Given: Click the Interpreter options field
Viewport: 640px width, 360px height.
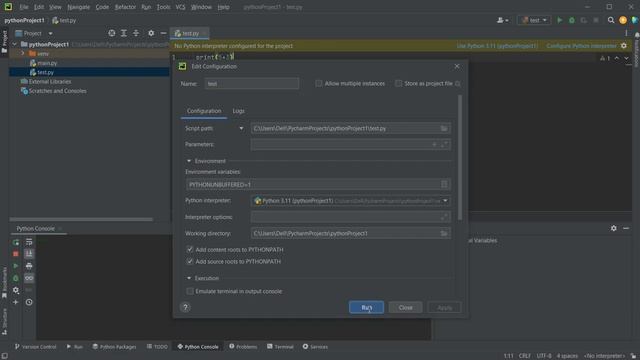Looking at the screenshot, I should coord(351,217).
